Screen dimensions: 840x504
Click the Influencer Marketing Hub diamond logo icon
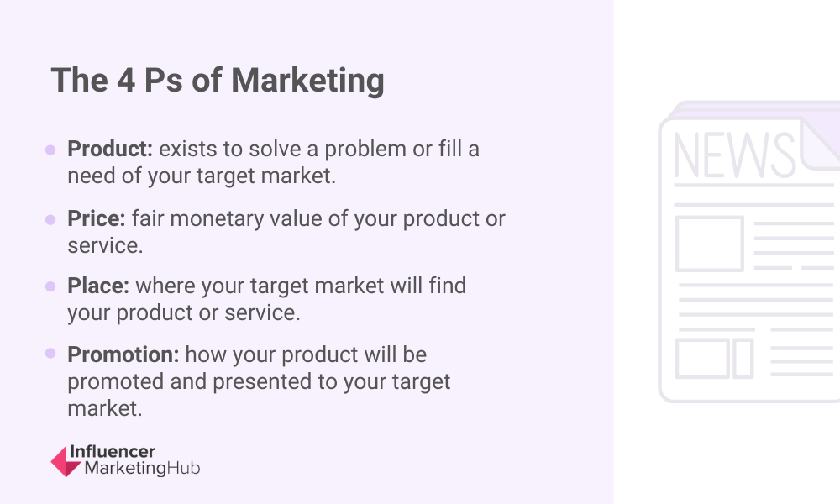tap(66, 461)
